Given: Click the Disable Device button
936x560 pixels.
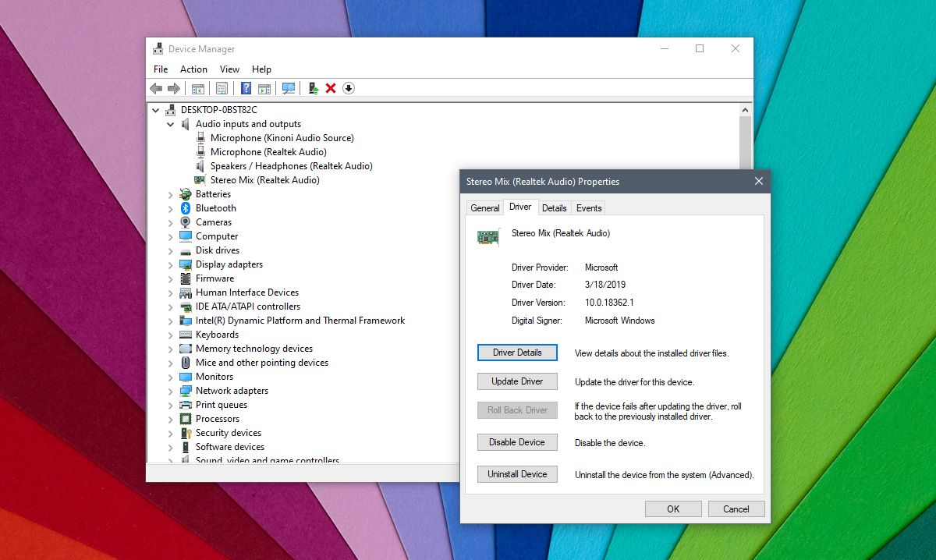Looking at the screenshot, I should pos(517,442).
